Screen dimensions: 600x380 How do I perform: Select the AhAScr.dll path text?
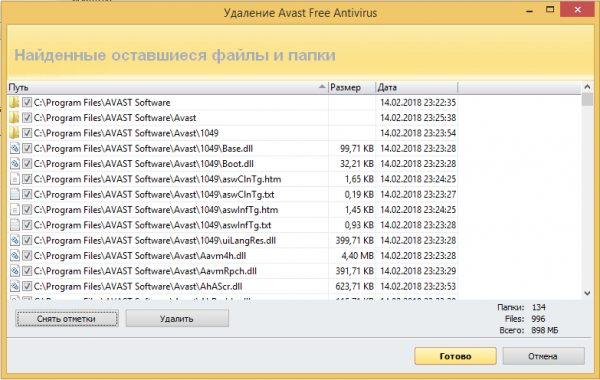pos(138,286)
